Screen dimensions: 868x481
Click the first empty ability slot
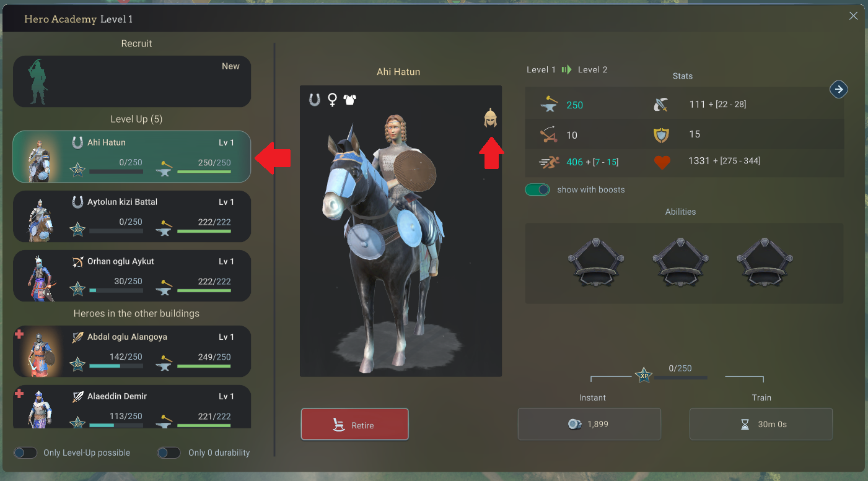pyautogui.click(x=596, y=262)
